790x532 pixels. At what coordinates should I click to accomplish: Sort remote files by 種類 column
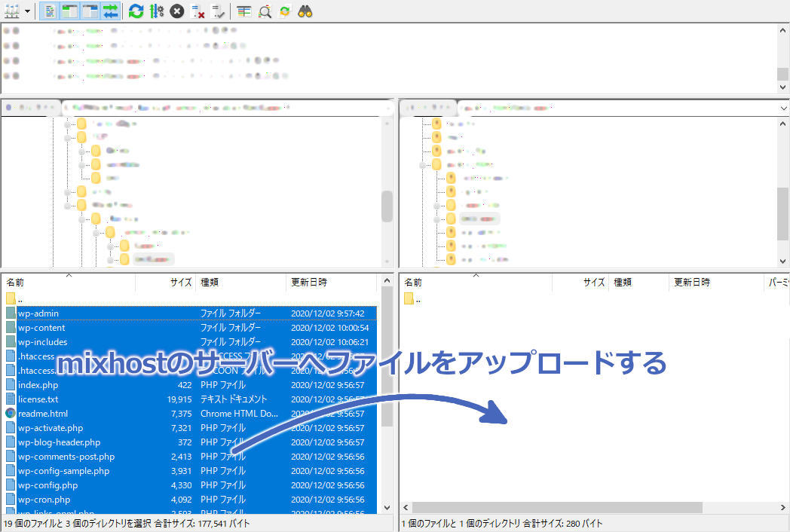(x=638, y=283)
